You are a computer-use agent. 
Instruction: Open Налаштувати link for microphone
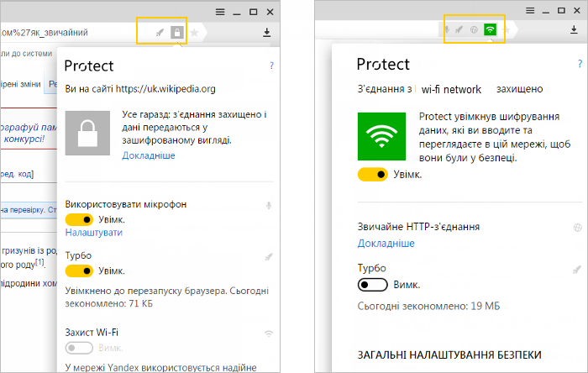tap(94, 233)
